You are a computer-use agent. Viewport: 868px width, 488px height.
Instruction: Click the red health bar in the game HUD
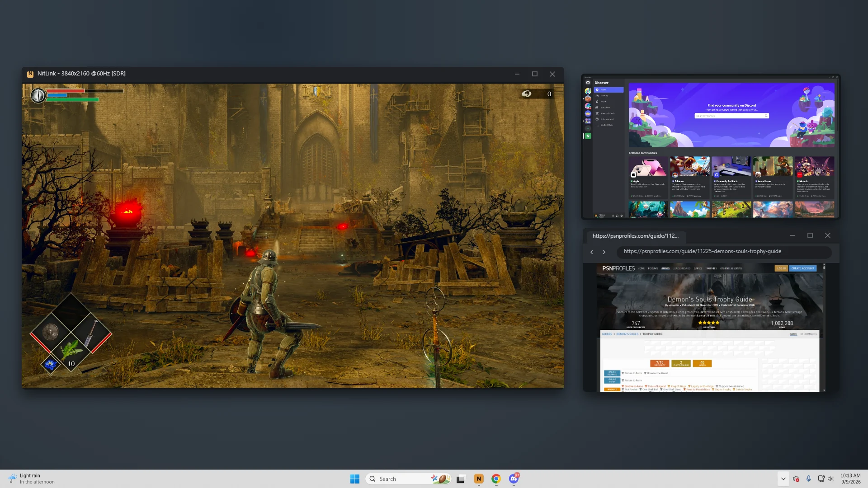66,91
